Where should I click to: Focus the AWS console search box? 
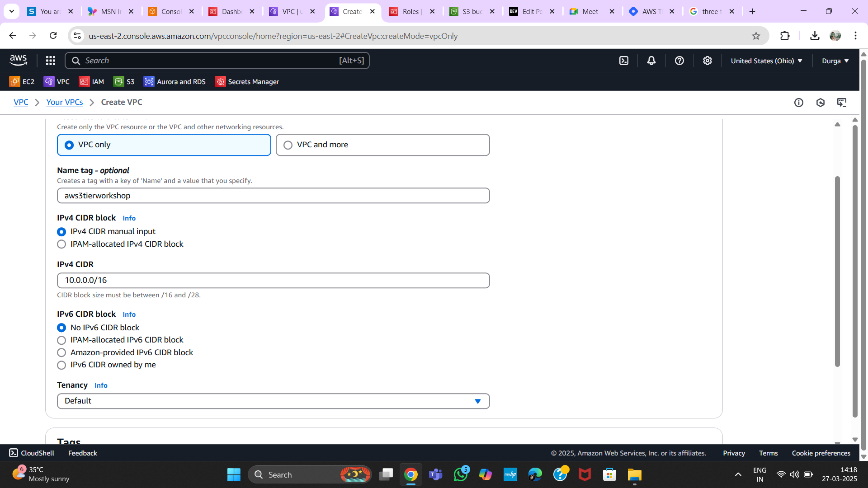217,61
